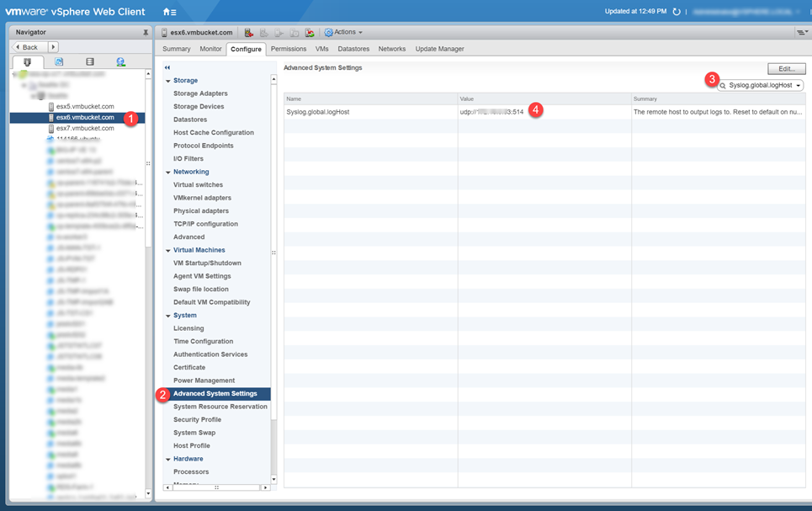Select esx7.vmbucket.com host

(85, 129)
